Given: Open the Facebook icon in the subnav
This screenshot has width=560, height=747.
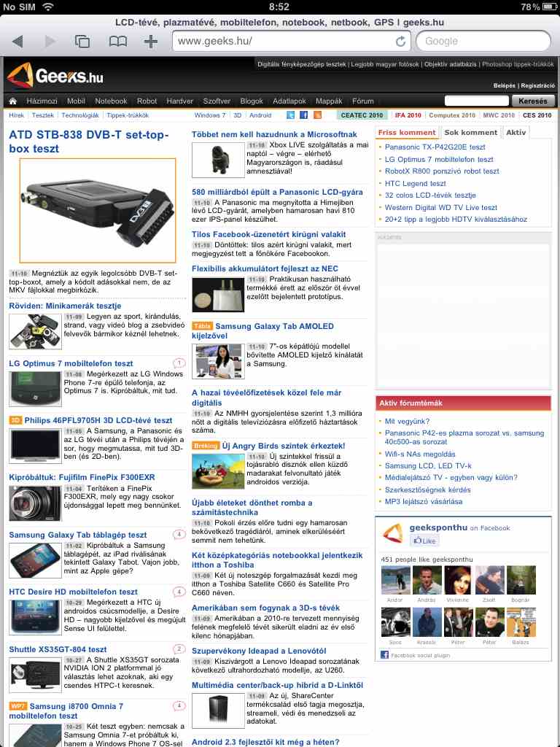Looking at the screenshot, I should click(x=304, y=115).
